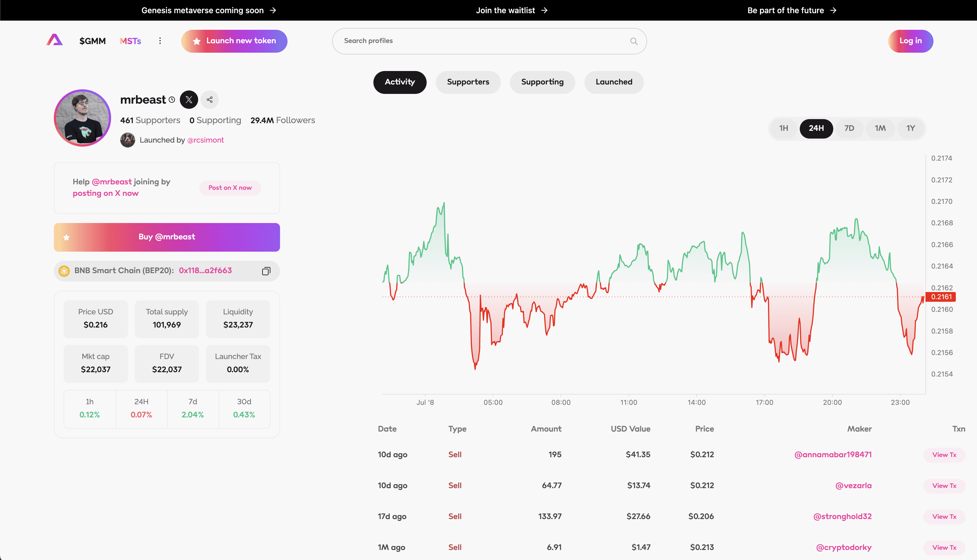Select the 1H chart range
977x560 pixels.
point(783,129)
